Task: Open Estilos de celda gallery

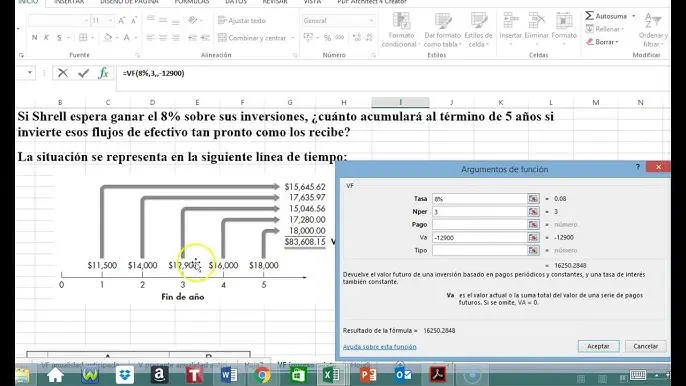Action: click(478, 30)
